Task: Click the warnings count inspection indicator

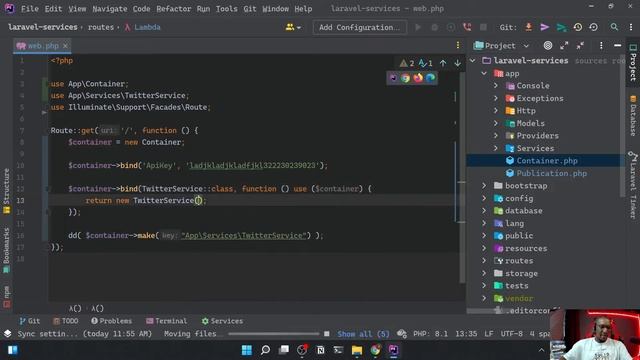Action: (x=407, y=63)
